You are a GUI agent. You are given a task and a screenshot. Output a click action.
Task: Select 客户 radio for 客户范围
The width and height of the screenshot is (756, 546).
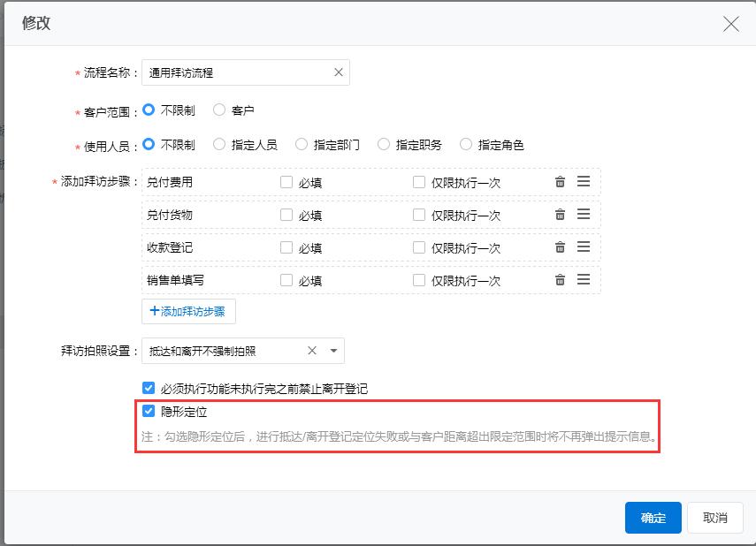click(x=219, y=110)
